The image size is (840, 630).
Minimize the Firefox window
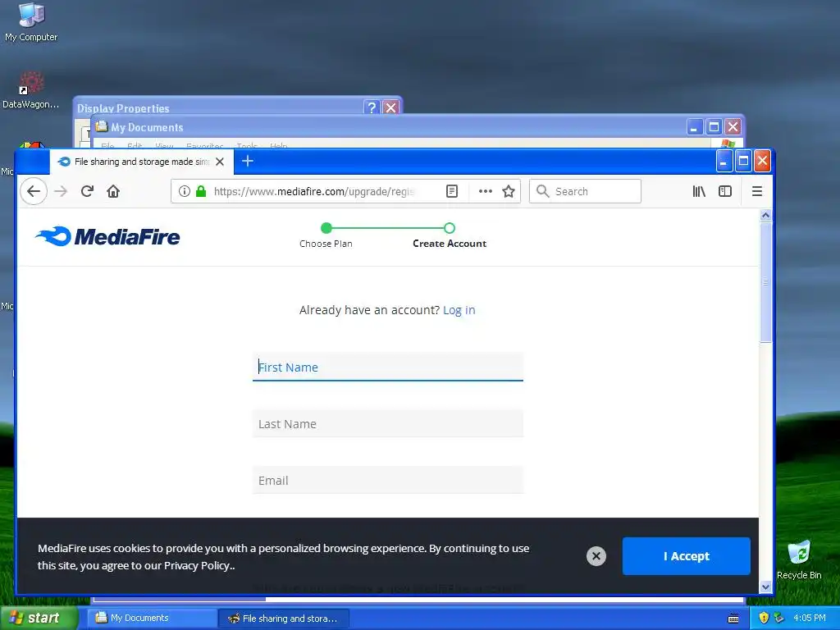pyautogui.click(x=724, y=161)
